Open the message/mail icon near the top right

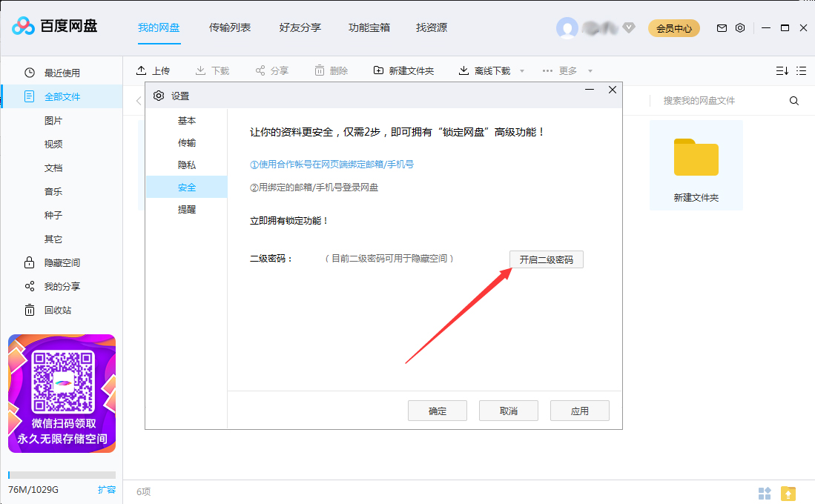point(721,27)
